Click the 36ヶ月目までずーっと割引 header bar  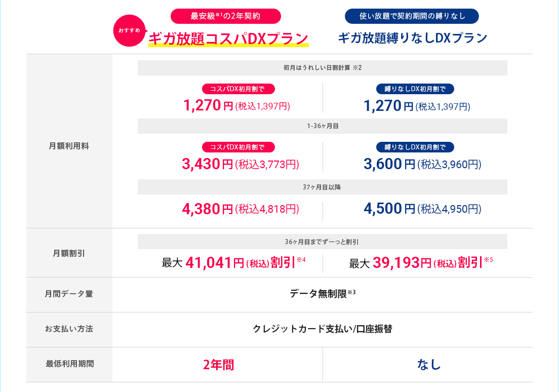pos(322,242)
